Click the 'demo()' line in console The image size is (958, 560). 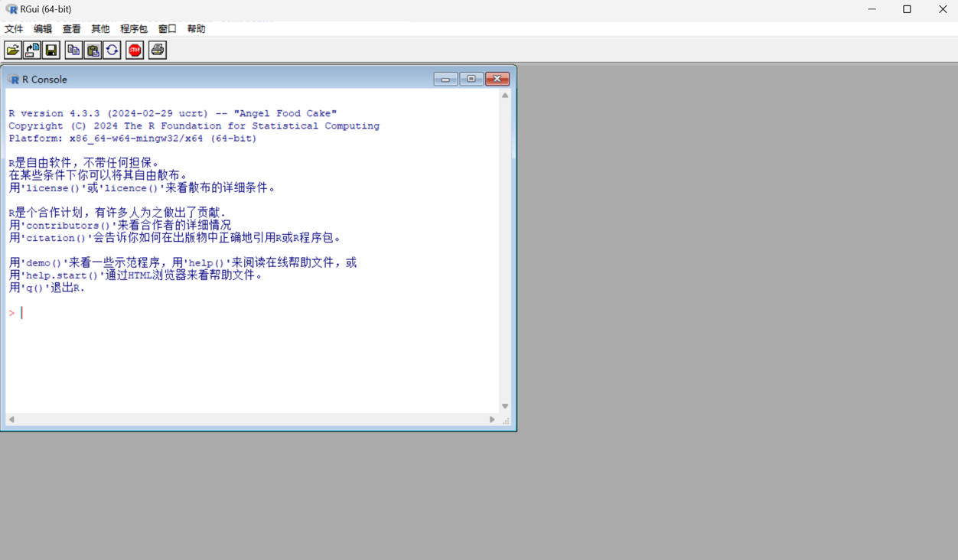183,262
